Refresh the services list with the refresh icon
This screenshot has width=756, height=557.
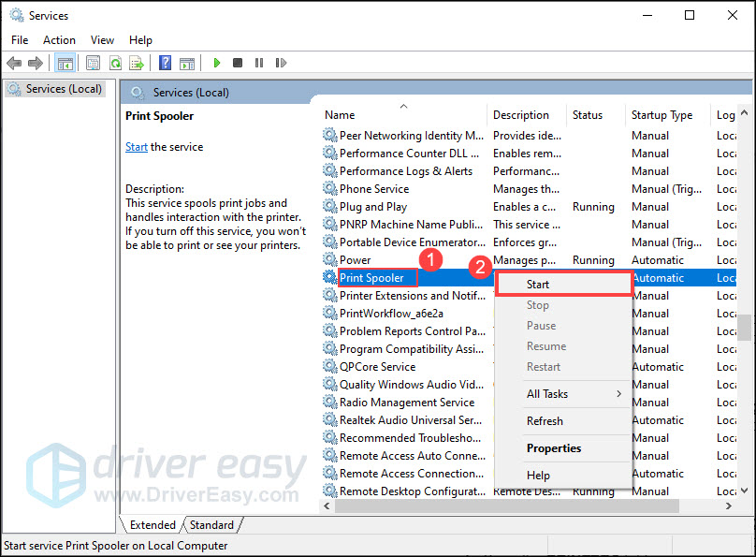pos(114,63)
